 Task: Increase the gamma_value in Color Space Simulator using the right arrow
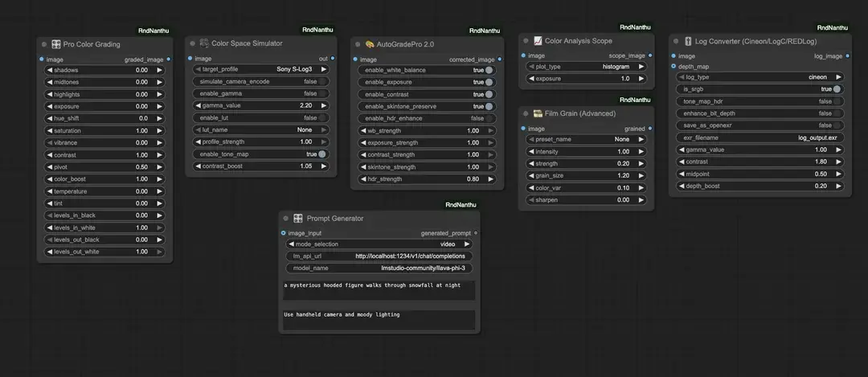(x=325, y=105)
